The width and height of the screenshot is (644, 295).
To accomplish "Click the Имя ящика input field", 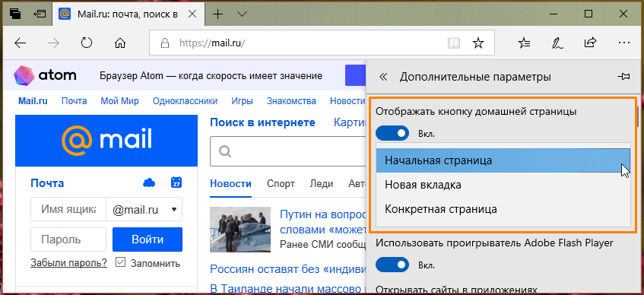I will pyautogui.click(x=68, y=210).
